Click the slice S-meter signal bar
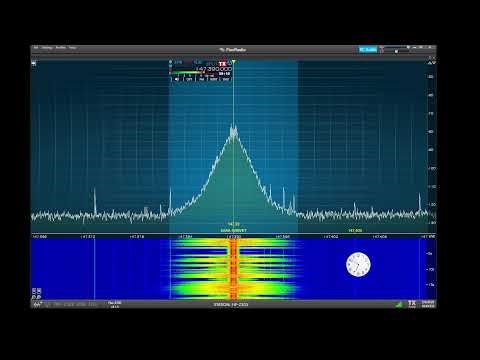The height and width of the screenshot is (360, 480). [x=189, y=73]
